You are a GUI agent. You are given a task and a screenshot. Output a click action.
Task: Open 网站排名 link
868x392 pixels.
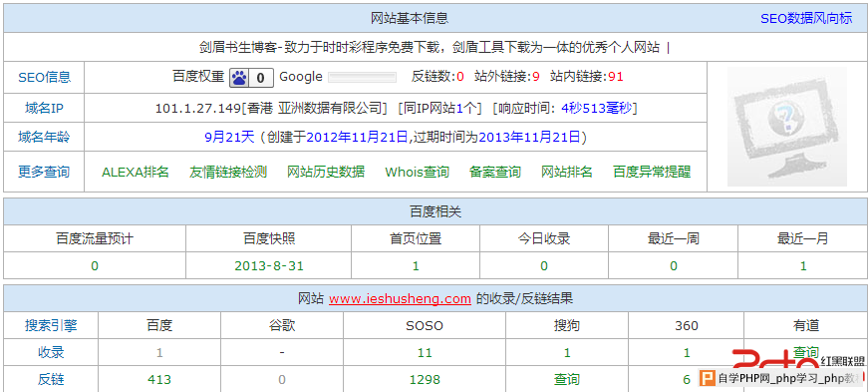click(567, 172)
